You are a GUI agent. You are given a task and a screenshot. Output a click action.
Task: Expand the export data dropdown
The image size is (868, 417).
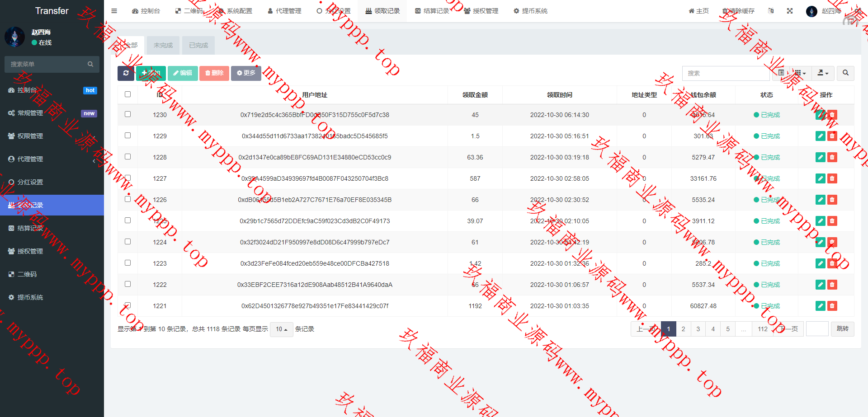point(823,73)
